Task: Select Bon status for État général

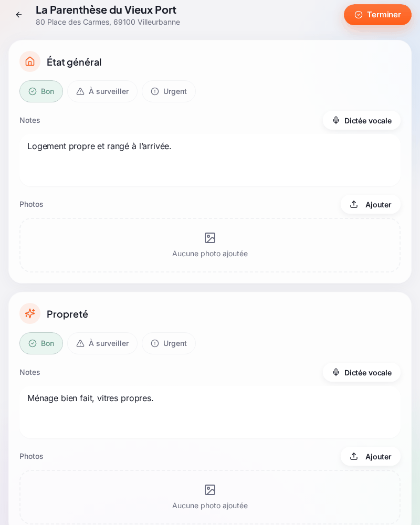Action: (x=41, y=91)
